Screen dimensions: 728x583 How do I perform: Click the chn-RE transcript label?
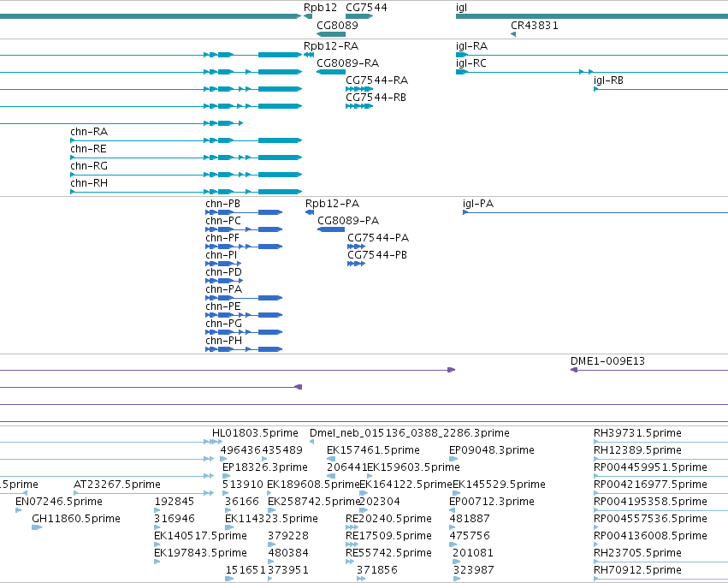pyautogui.click(x=88, y=149)
